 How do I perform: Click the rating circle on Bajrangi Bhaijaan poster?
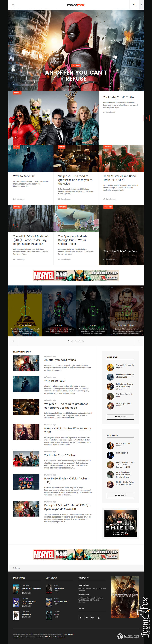[127, 311]
